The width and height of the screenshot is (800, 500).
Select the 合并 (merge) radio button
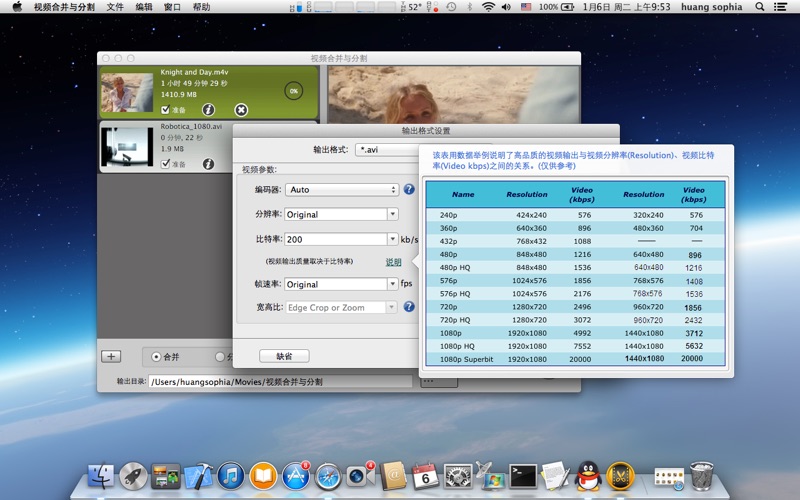pos(156,357)
